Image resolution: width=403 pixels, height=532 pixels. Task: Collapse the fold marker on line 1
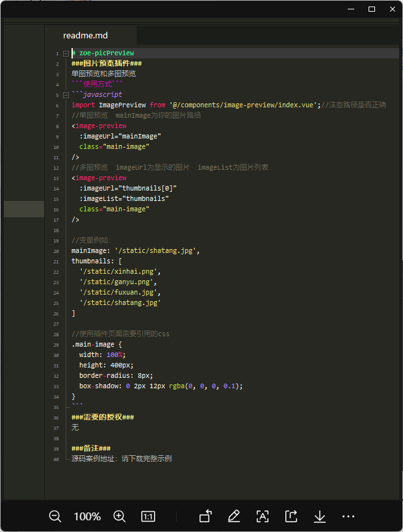pos(66,53)
